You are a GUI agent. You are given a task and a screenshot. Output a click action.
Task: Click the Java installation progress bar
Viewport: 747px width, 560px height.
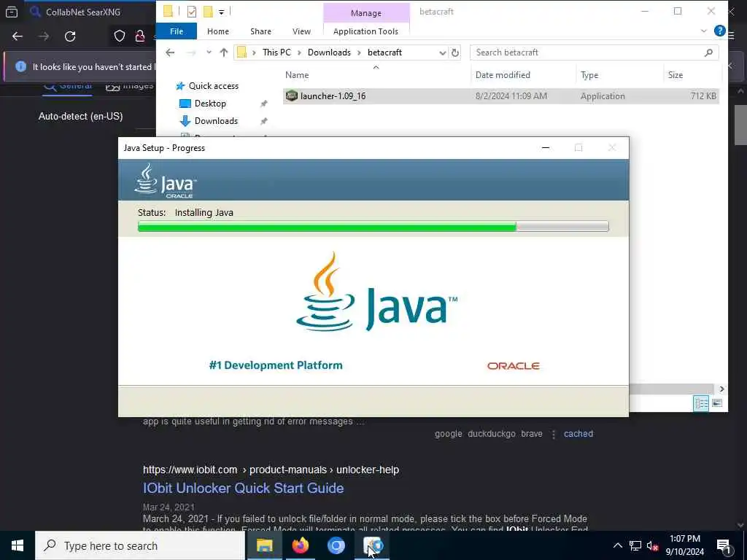click(x=373, y=227)
